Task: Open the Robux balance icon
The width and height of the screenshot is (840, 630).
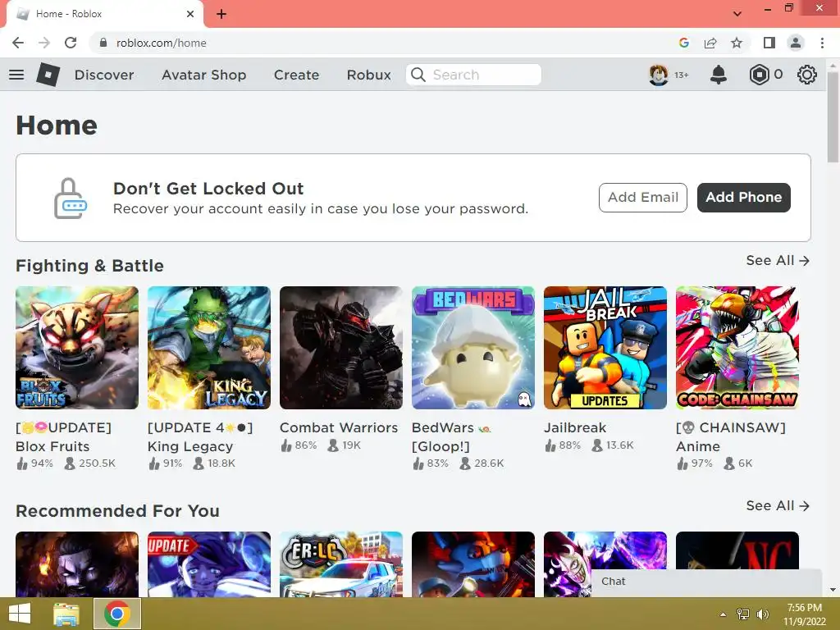Action: tap(759, 75)
